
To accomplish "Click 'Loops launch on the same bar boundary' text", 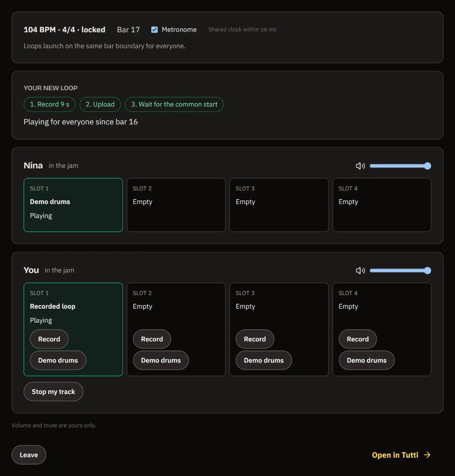I will coord(105,46).
